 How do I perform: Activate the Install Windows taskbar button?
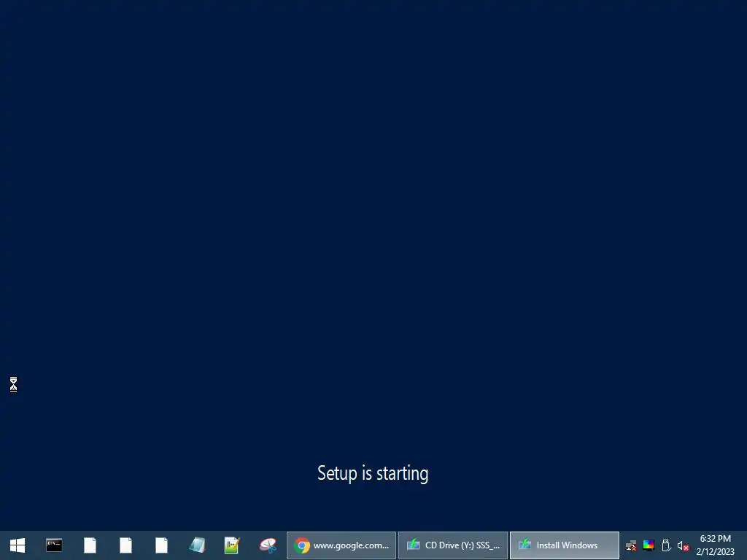pyautogui.click(x=564, y=545)
